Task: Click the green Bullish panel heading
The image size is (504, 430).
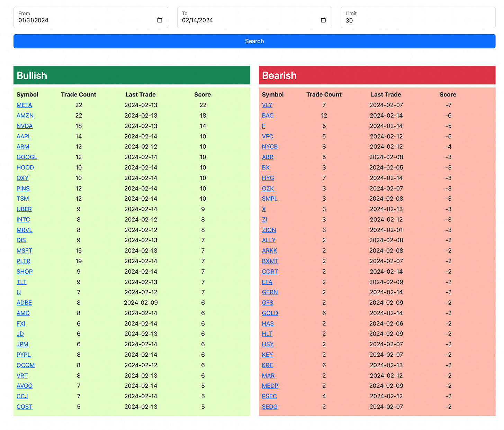Action: click(x=132, y=75)
